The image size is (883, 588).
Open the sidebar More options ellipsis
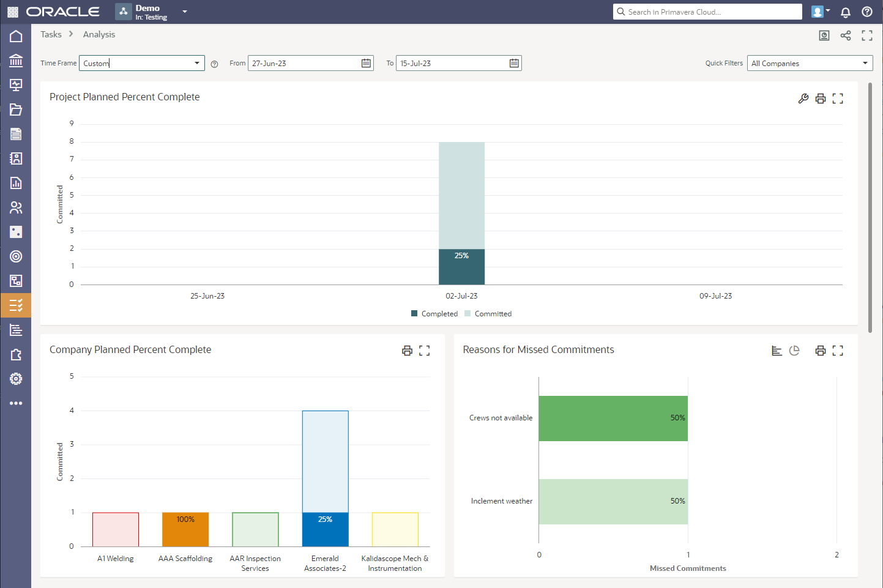click(16, 403)
